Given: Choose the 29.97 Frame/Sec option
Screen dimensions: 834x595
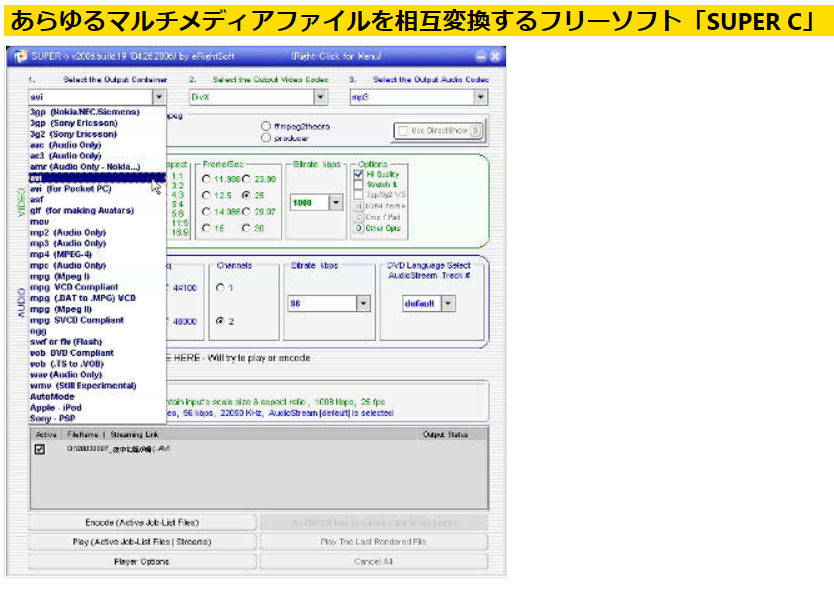Looking at the screenshot, I should (246, 212).
